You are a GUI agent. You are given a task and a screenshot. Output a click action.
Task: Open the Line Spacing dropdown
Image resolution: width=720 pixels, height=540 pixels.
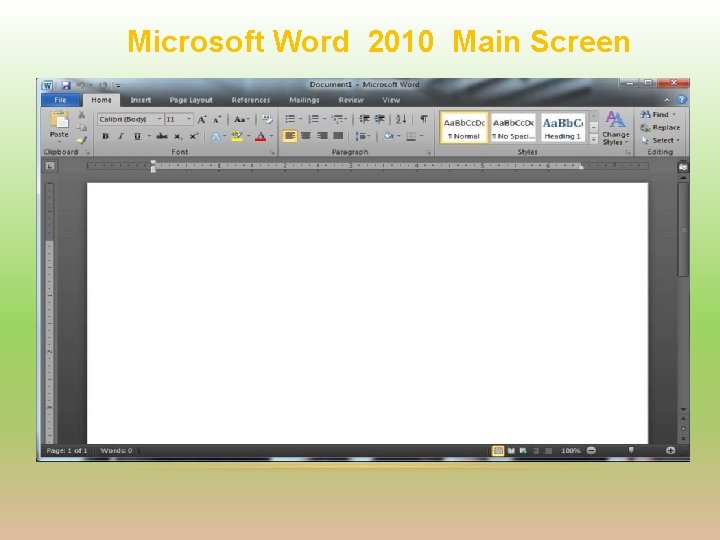tap(362, 136)
